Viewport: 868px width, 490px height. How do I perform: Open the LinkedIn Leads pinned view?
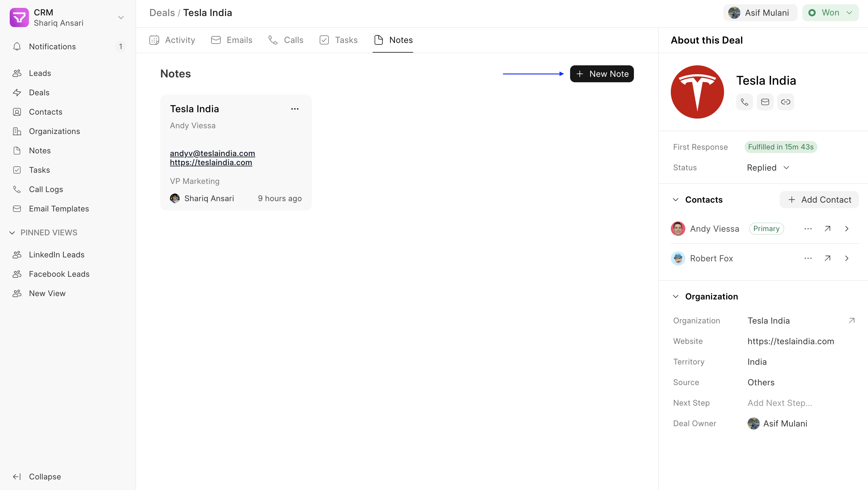68,255
